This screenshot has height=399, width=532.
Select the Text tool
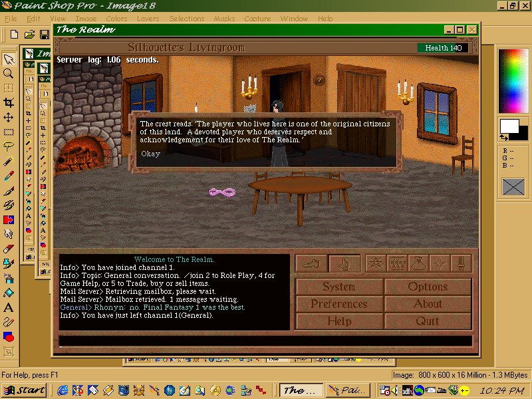pyautogui.click(x=9, y=308)
